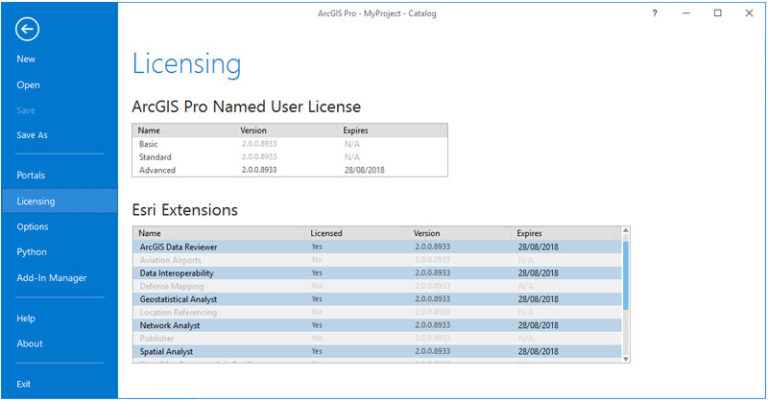Select the Location Referencing extension row
The height and width of the screenshot is (401, 768).
(x=377, y=312)
